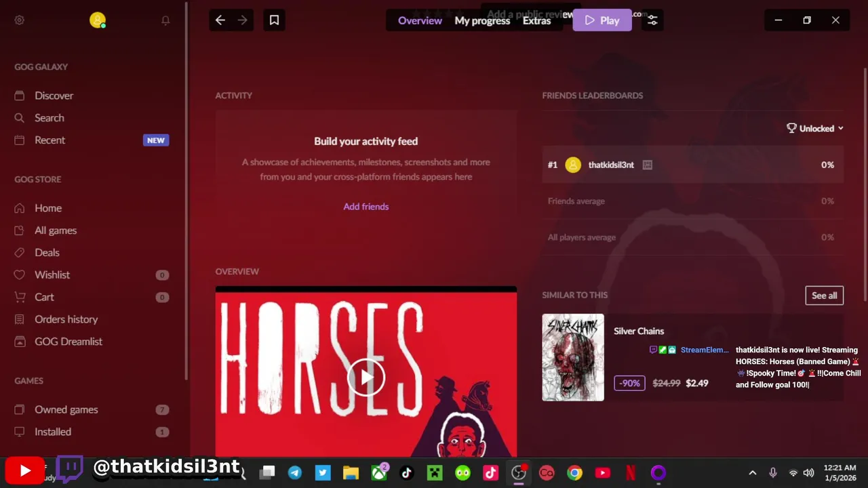The image size is (868, 488).
Task: Open GOG Galaxy purple ring taskbar icon
Action: click(658, 473)
